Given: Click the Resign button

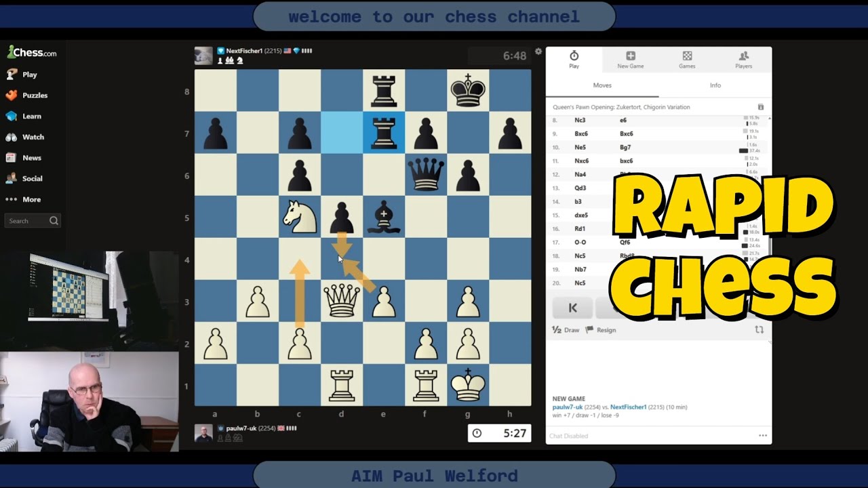Looking at the screenshot, I should (601, 330).
